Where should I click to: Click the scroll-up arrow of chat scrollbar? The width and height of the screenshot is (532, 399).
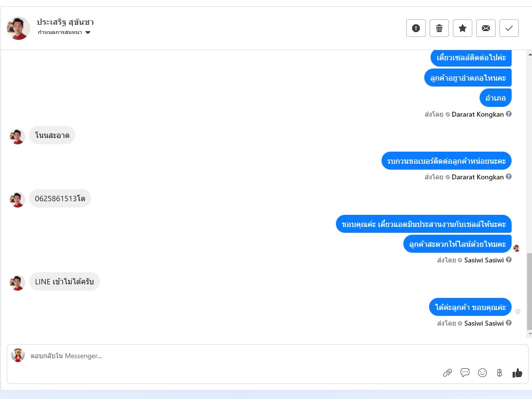pos(530,54)
